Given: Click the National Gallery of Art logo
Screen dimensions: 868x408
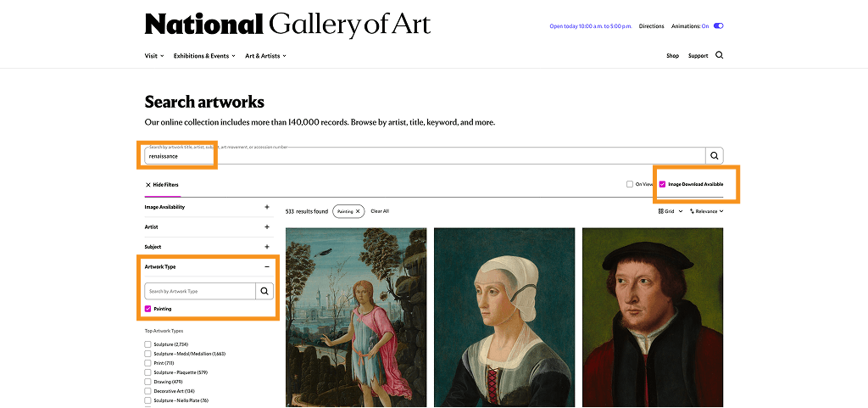Looking at the screenshot, I should coord(288,25).
